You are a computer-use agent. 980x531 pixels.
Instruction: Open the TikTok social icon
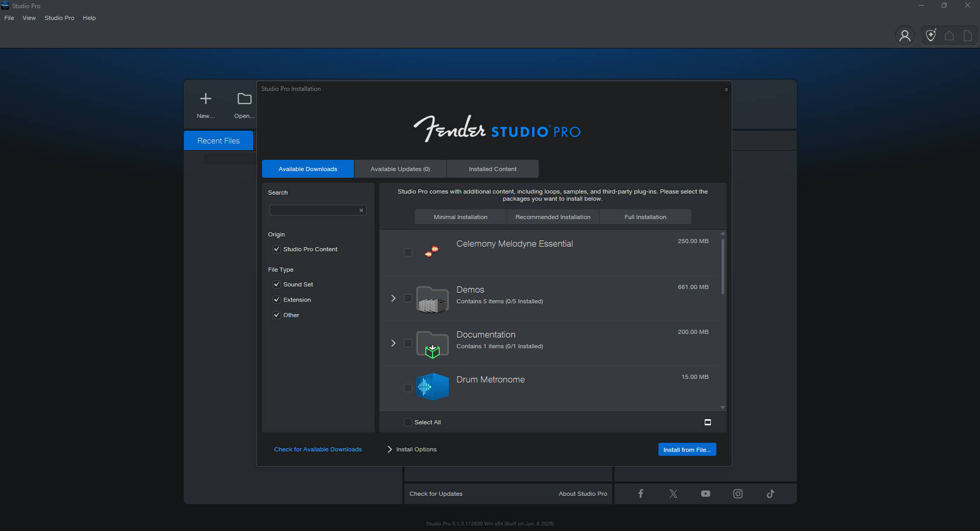(x=771, y=494)
